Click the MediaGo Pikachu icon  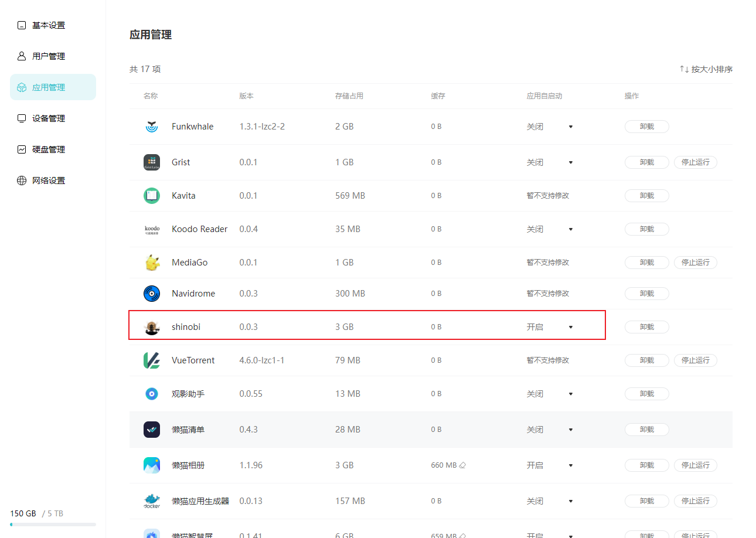pos(152,263)
